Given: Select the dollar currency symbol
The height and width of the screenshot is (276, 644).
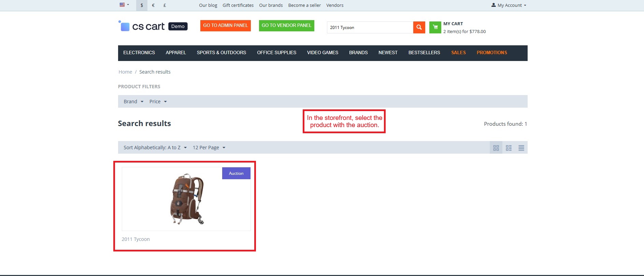Looking at the screenshot, I should pyautogui.click(x=142, y=5).
